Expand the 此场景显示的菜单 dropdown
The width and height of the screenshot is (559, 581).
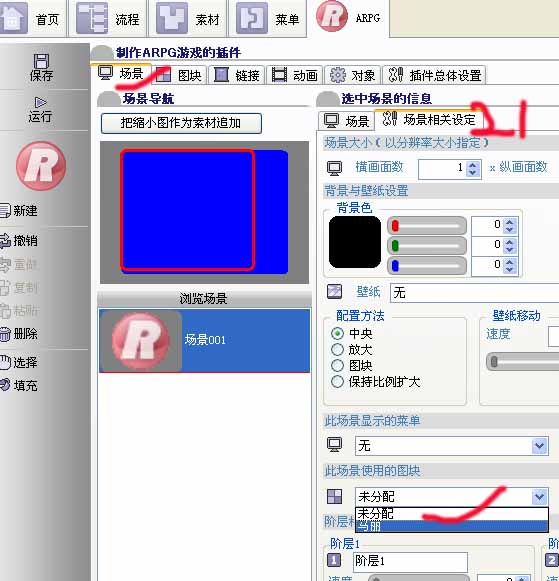(539, 445)
